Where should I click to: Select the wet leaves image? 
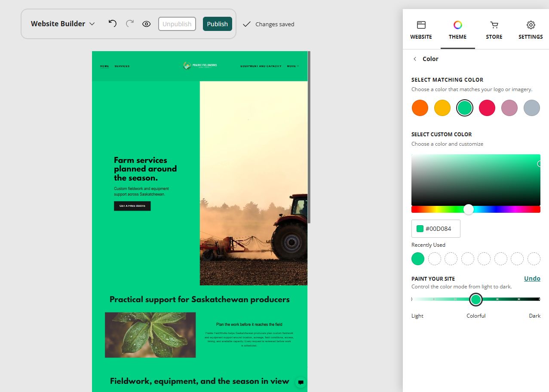coord(150,335)
